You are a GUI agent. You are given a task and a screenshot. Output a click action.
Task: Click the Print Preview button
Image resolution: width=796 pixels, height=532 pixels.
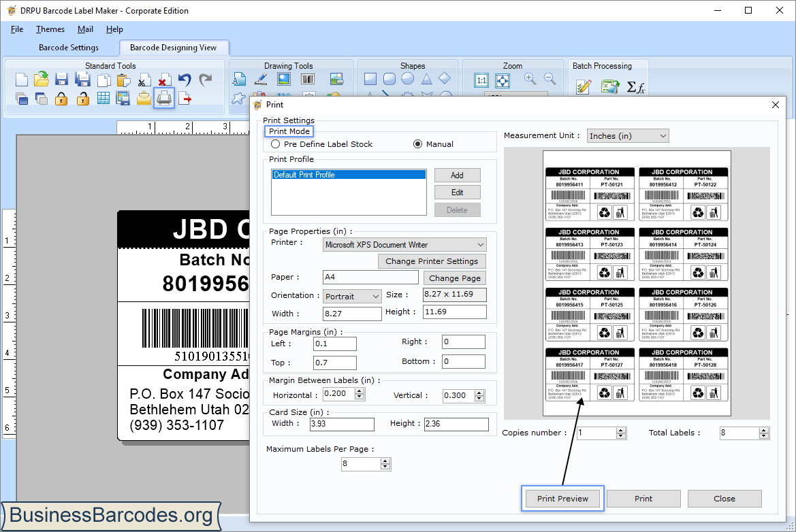(x=562, y=498)
